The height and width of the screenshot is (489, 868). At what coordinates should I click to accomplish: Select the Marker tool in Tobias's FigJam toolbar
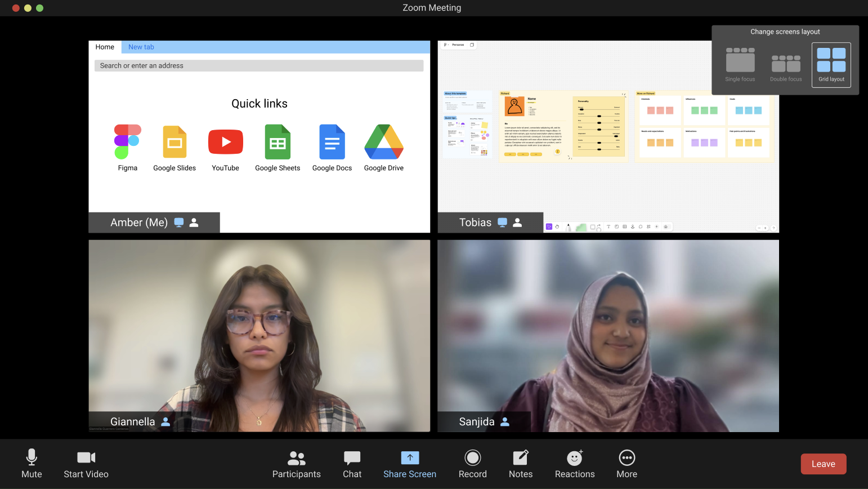click(568, 226)
